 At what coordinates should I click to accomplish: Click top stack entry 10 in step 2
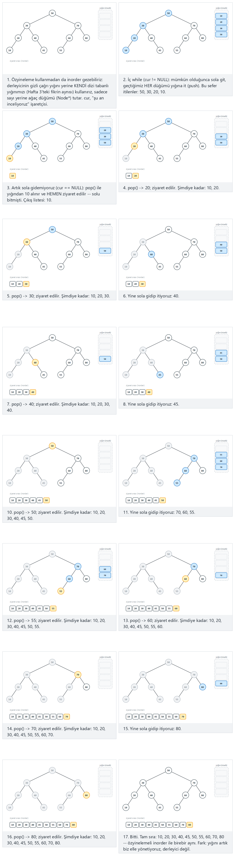(221, 16)
